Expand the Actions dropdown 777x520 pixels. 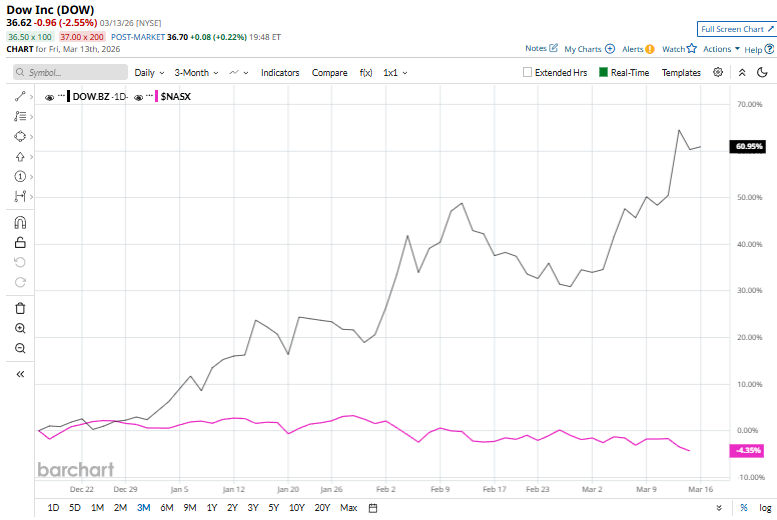click(x=721, y=49)
